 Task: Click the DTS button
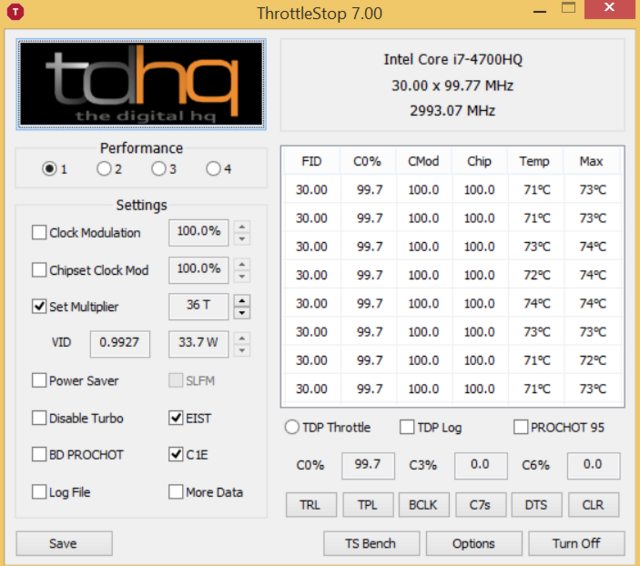click(536, 505)
